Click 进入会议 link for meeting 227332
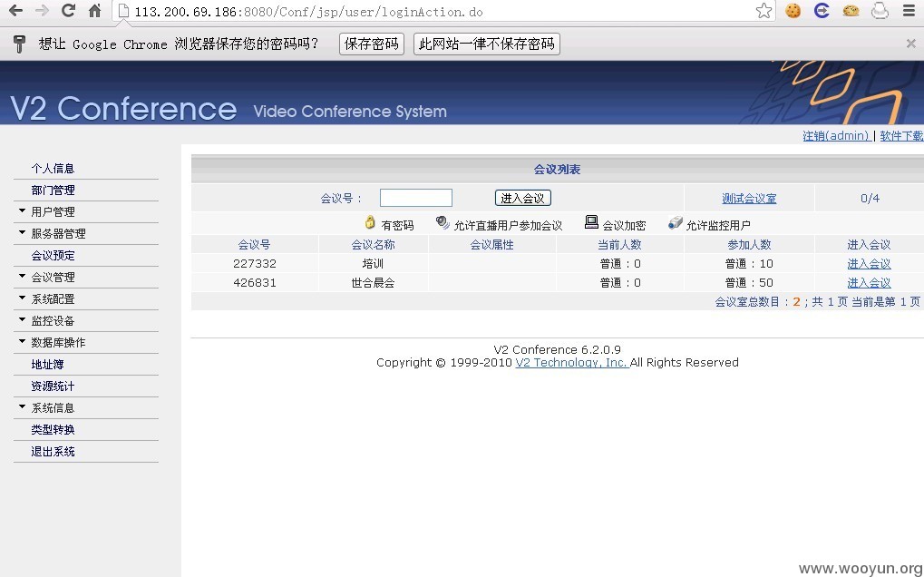The height and width of the screenshot is (577, 924). click(x=870, y=264)
